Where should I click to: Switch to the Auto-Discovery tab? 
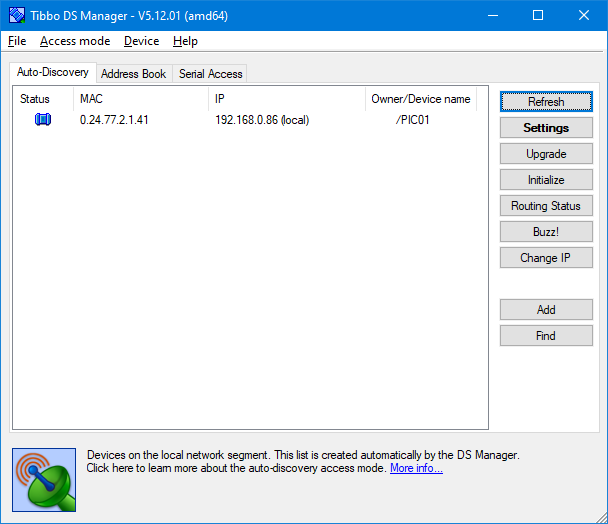click(53, 73)
